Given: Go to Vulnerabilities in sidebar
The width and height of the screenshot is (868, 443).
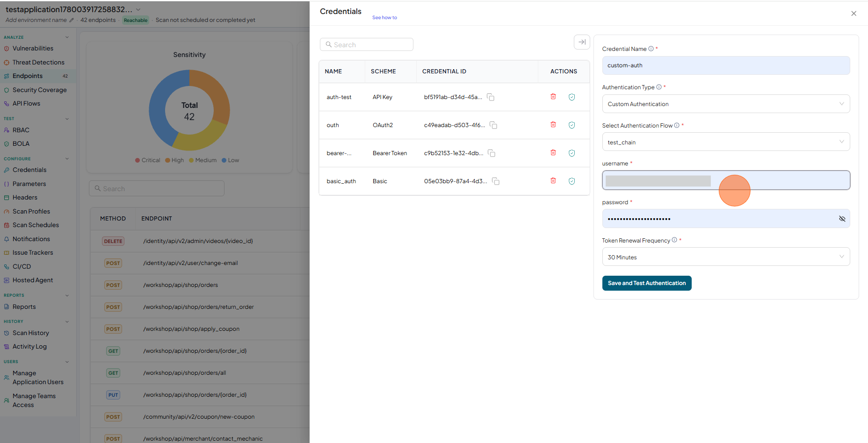Looking at the screenshot, I should coord(33,48).
